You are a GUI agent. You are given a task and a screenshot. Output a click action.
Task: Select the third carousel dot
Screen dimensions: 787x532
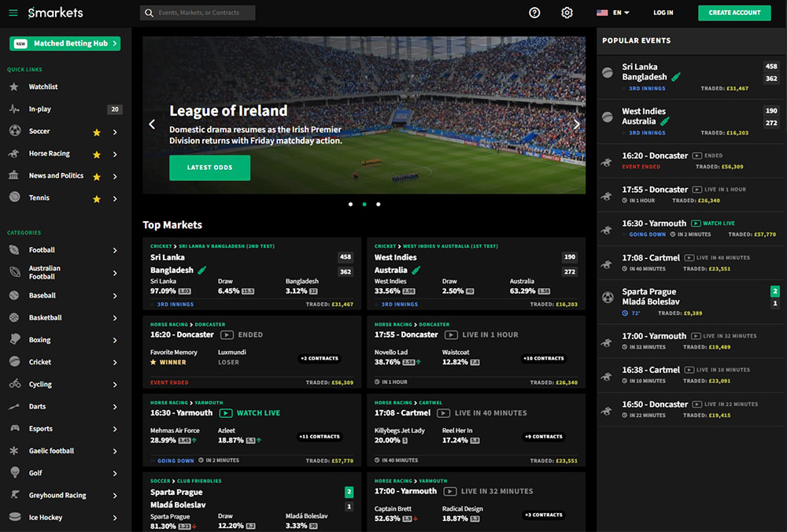(x=379, y=205)
